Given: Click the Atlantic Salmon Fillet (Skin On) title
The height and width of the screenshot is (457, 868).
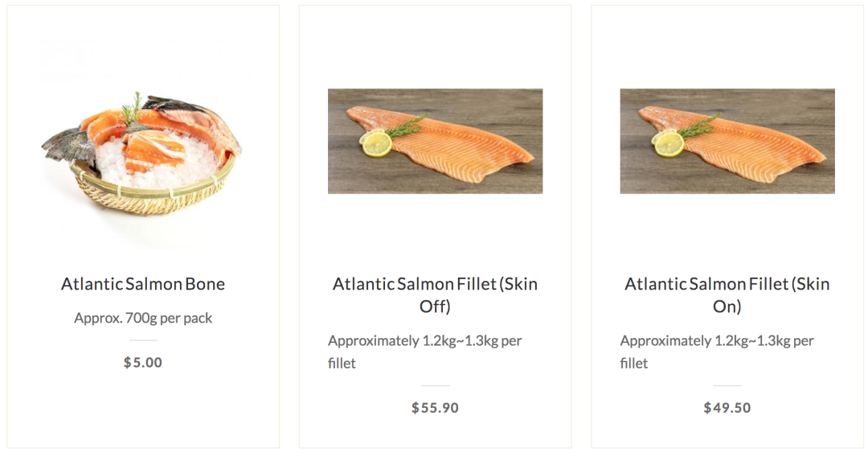Looking at the screenshot, I should (727, 294).
